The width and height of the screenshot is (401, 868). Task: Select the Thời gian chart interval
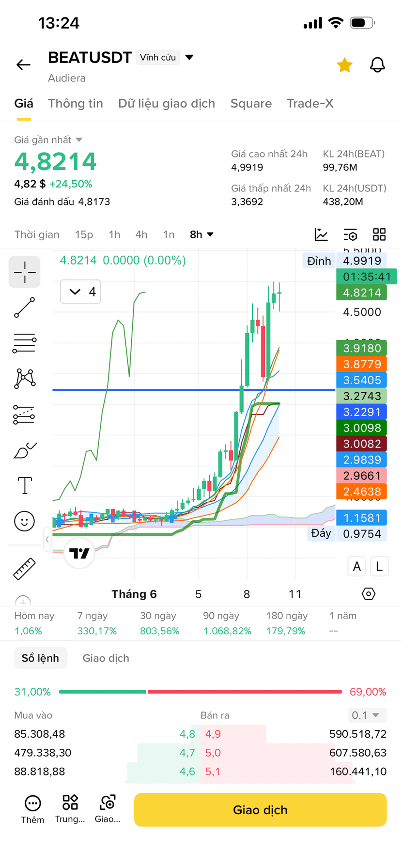[37, 234]
